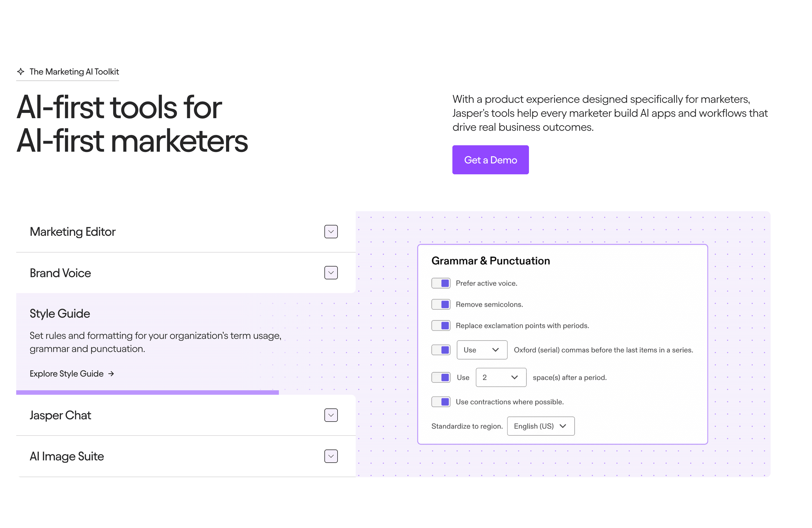Screen dimensions: 812x528
Task: Click the chevron icon in the Brand Voice row
Action: click(331, 273)
